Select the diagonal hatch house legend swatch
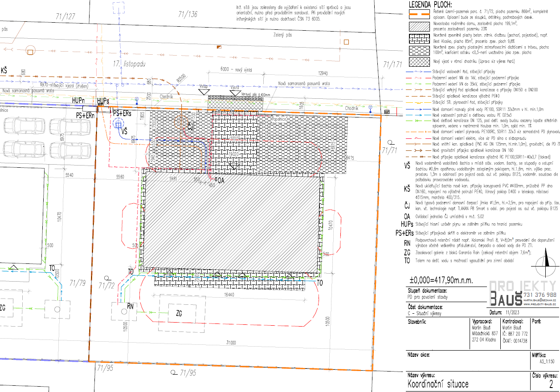 [x=419, y=25]
